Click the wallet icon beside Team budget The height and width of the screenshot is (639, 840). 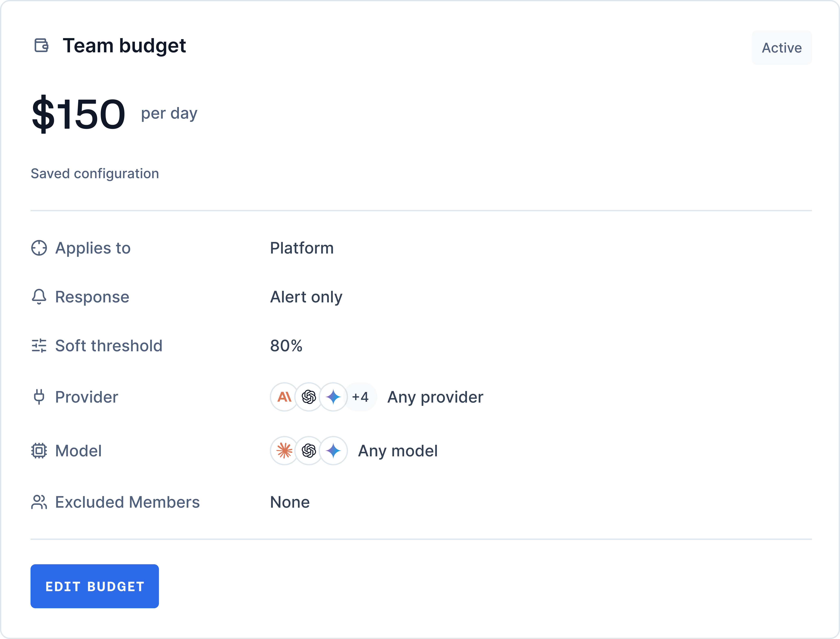coord(41,45)
